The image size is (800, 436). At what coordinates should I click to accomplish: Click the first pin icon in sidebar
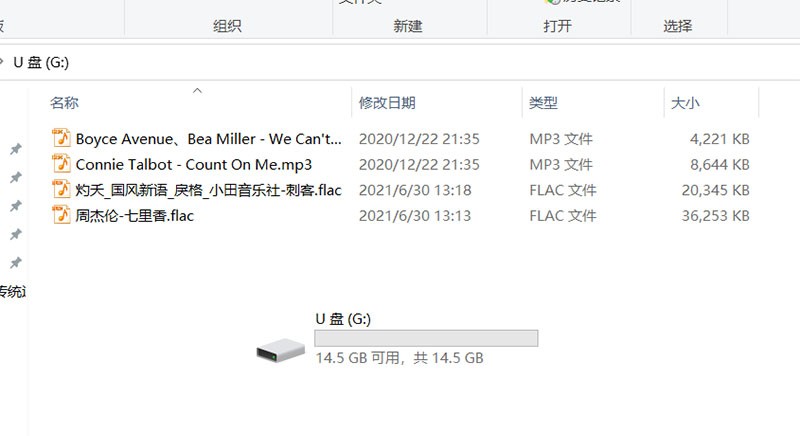click(x=16, y=149)
